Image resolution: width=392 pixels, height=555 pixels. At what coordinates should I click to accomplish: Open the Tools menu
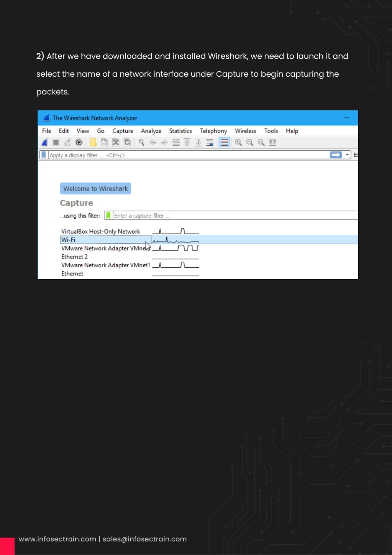(271, 131)
